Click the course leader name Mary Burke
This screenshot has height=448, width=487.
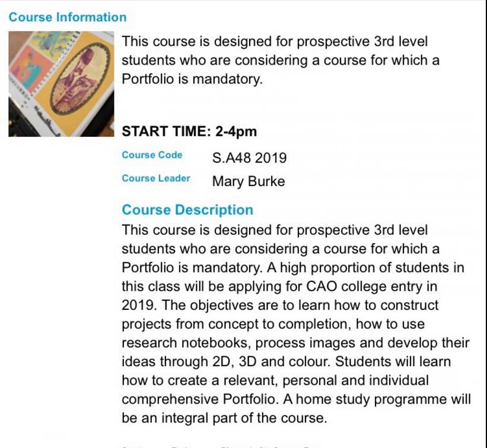(249, 181)
